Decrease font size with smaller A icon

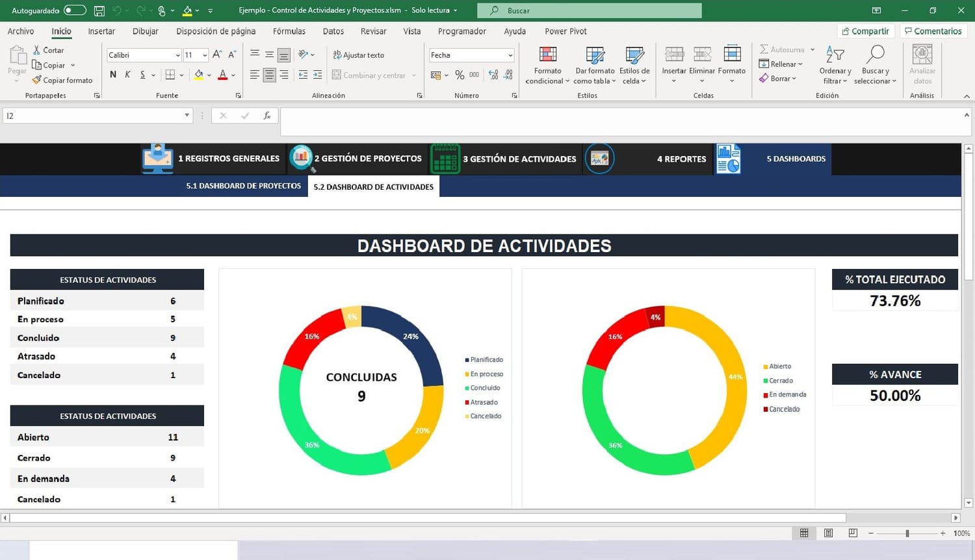(x=231, y=55)
